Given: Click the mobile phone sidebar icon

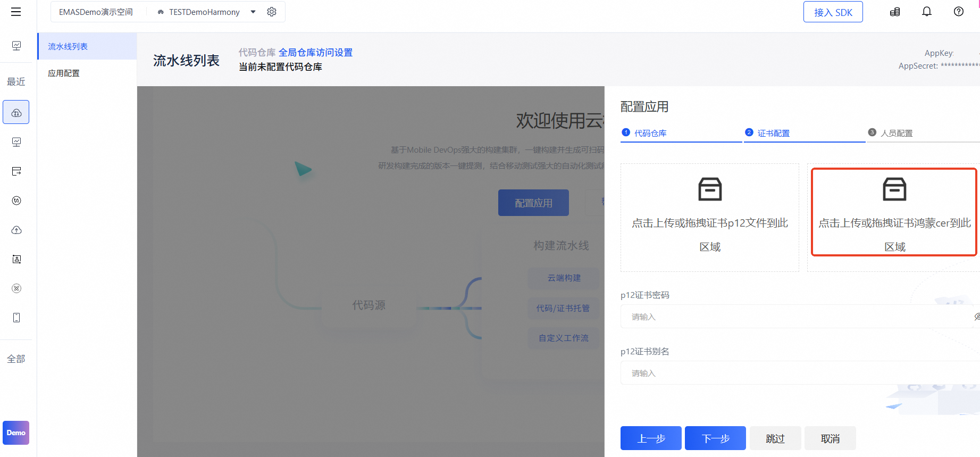Looking at the screenshot, I should tap(16, 318).
